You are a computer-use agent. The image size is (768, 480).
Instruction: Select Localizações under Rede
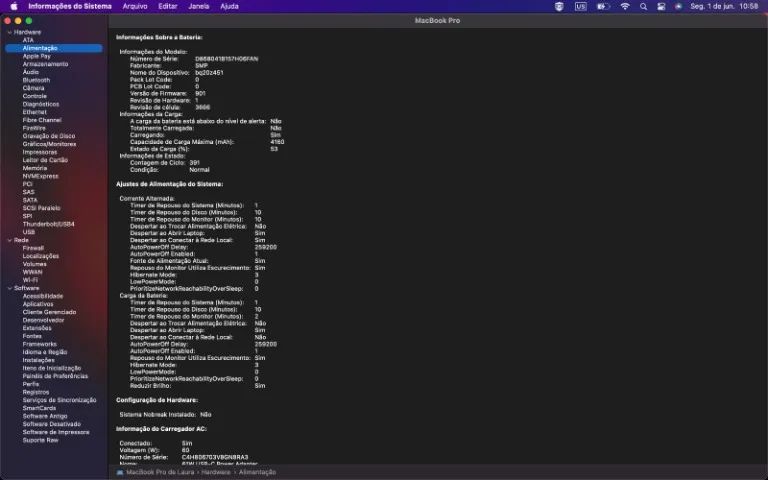pos(41,256)
